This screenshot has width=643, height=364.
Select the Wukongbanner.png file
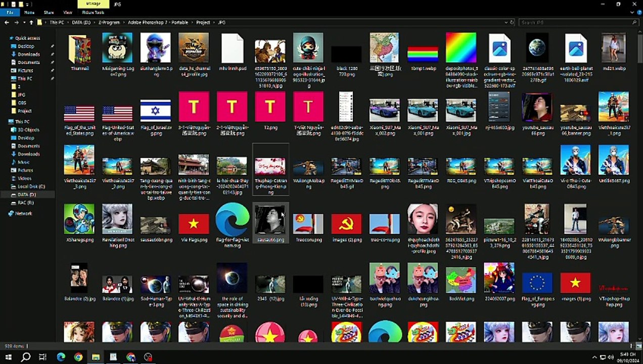click(614, 233)
